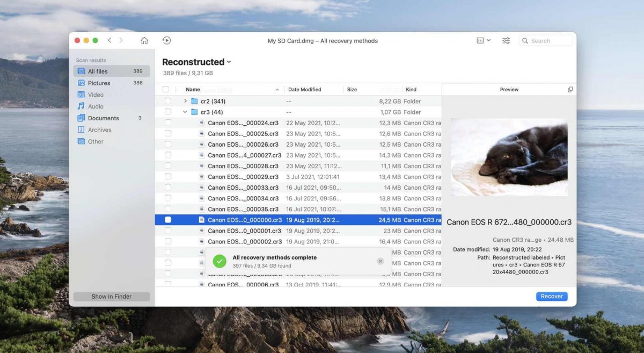
Task: Click the Show in Finder button
Action: click(x=112, y=297)
